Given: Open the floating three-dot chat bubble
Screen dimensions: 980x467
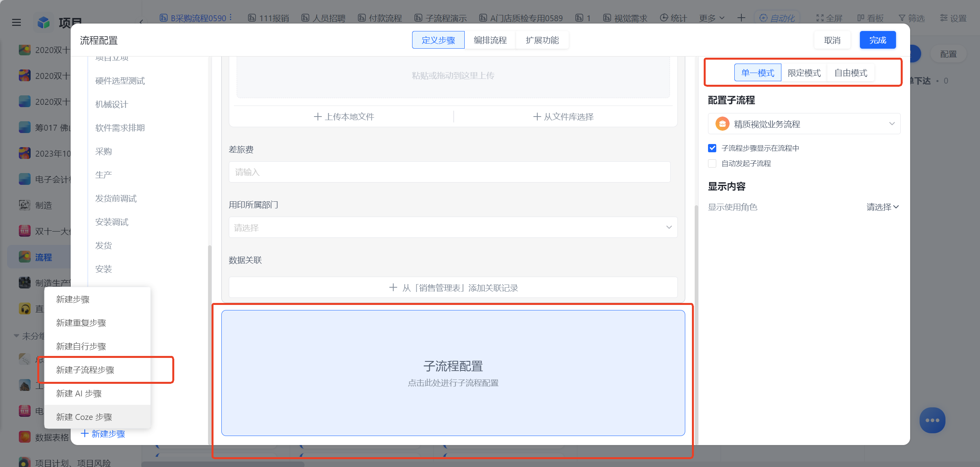Looking at the screenshot, I should [x=932, y=420].
